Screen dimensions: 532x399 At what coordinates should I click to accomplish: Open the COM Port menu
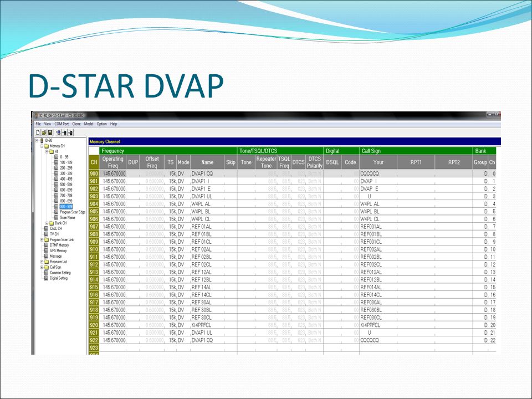(x=62, y=124)
